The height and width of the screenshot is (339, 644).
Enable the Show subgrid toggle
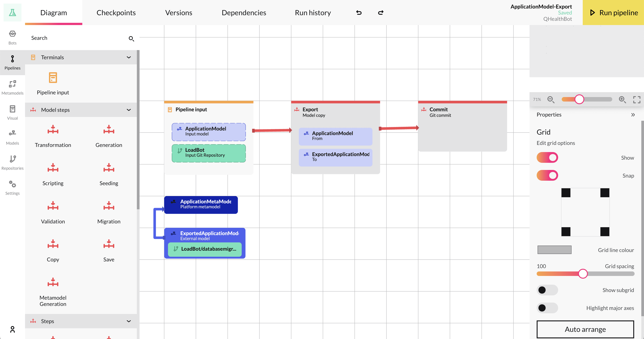click(547, 290)
